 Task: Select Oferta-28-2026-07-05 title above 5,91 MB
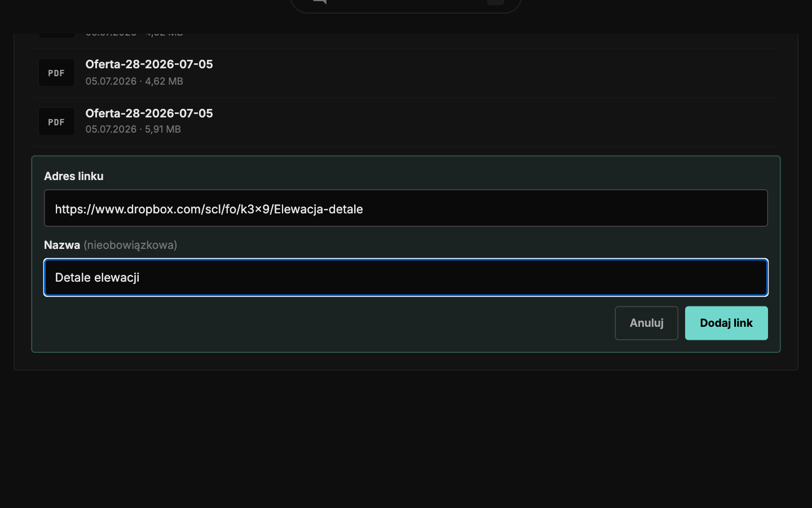(149, 113)
